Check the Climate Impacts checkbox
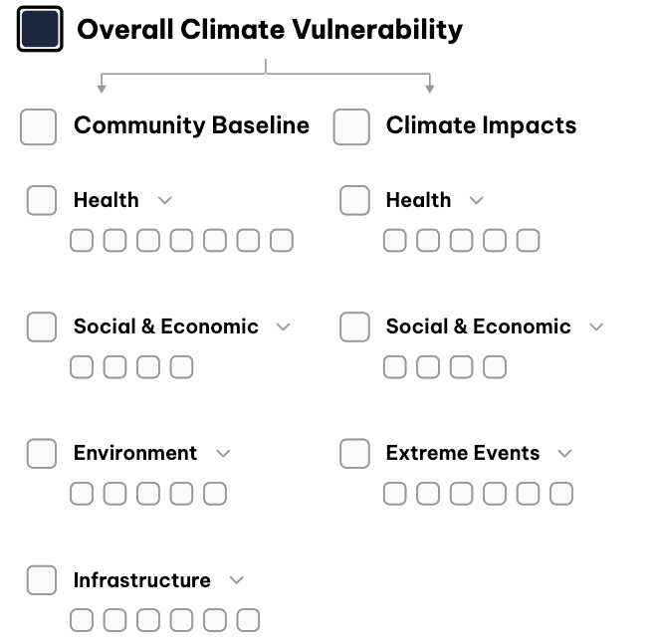 351,126
